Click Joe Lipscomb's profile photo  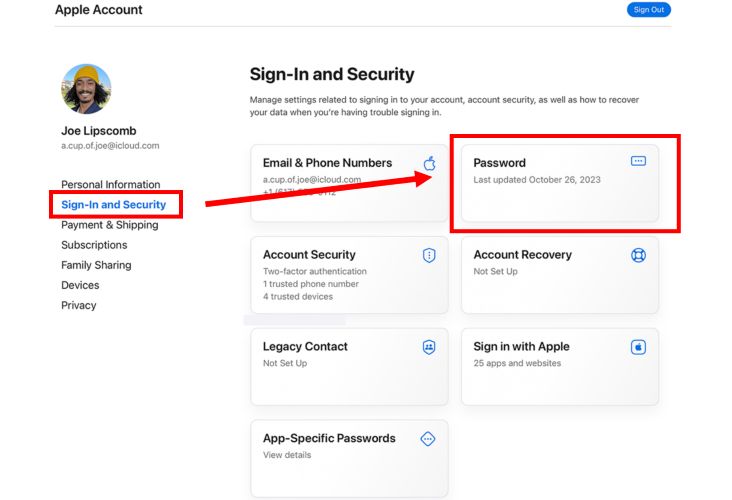[86, 89]
